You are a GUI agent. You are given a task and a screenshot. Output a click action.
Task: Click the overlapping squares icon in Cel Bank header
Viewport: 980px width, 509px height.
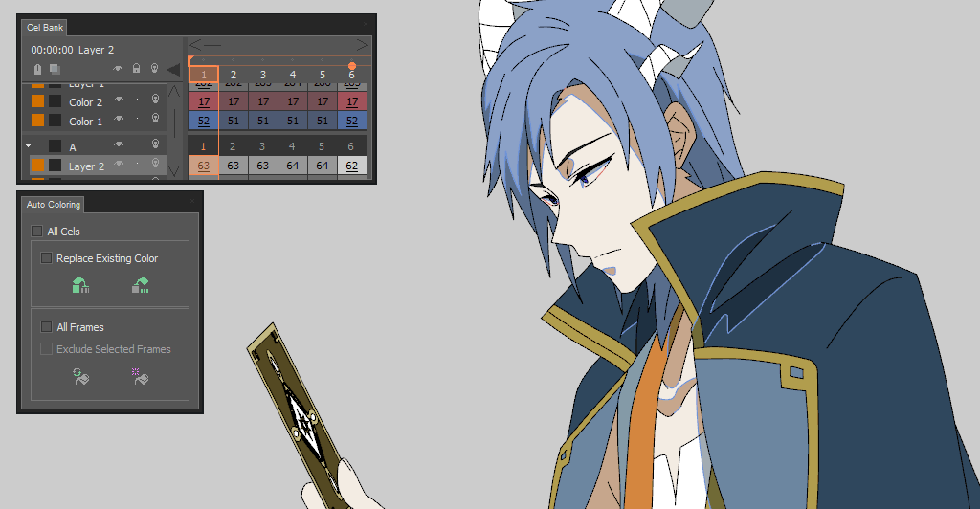[x=55, y=69]
